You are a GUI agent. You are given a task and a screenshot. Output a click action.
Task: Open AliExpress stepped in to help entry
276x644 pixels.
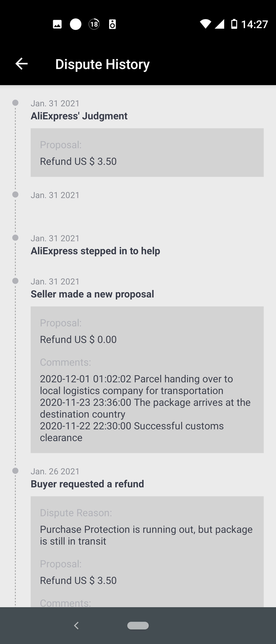point(95,251)
